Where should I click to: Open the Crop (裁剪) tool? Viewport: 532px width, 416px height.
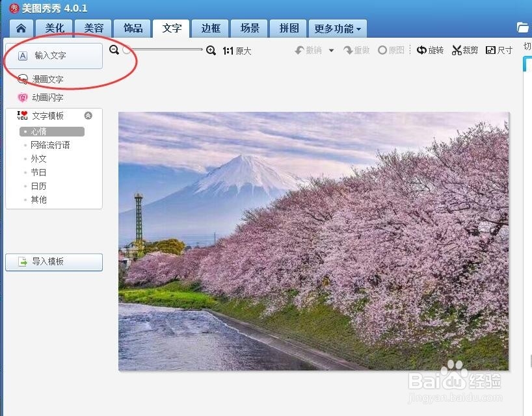(464, 50)
